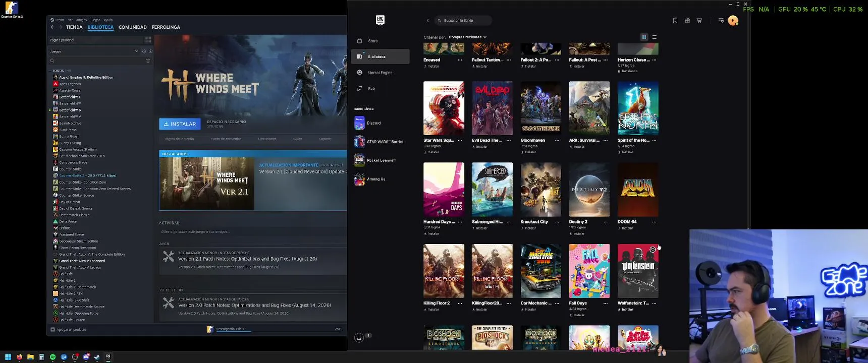Open Epic downloads icon at bottom left
The width and height of the screenshot is (868, 363).
359,337
